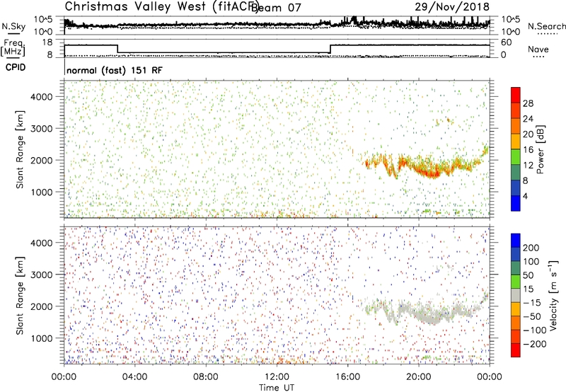Click the '08:00' time tick label

click(x=205, y=377)
